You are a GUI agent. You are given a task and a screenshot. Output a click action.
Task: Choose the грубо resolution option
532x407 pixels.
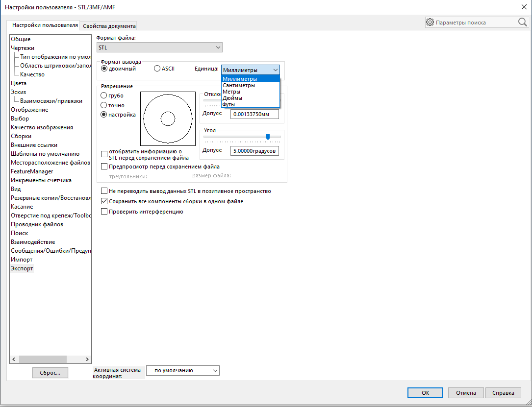coord(104,96)
